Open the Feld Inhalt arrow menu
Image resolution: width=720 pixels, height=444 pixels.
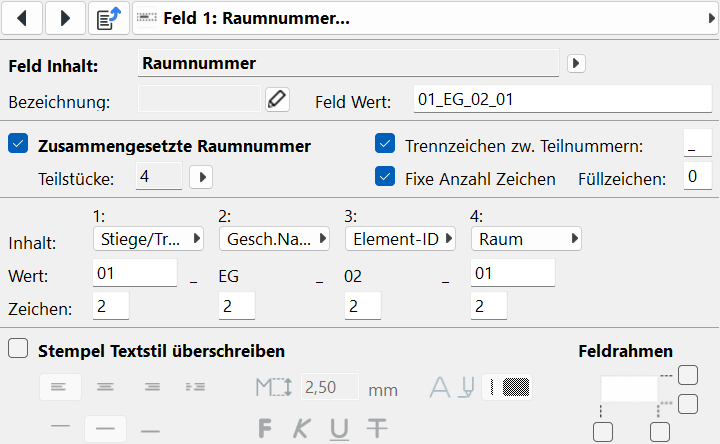click(x=575, y=63)
